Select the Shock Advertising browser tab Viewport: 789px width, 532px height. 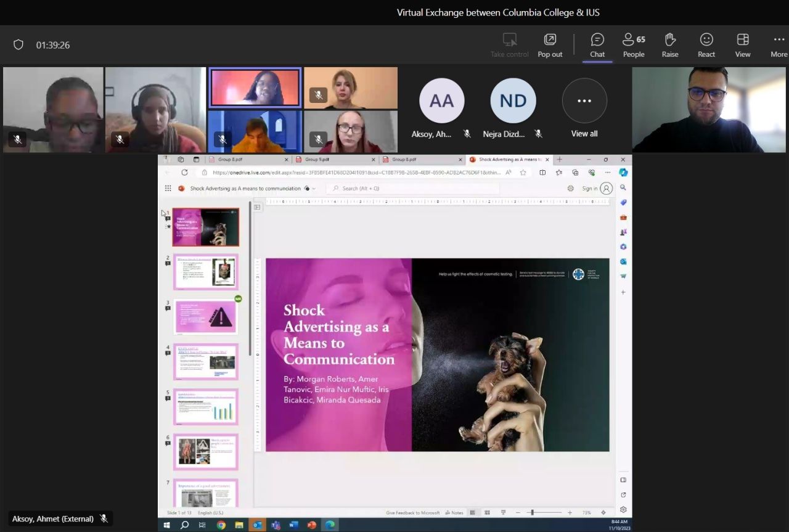(505, 160)
